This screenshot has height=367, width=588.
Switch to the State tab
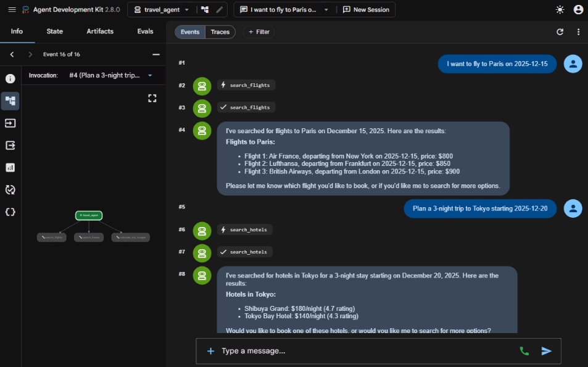point(55,31)
